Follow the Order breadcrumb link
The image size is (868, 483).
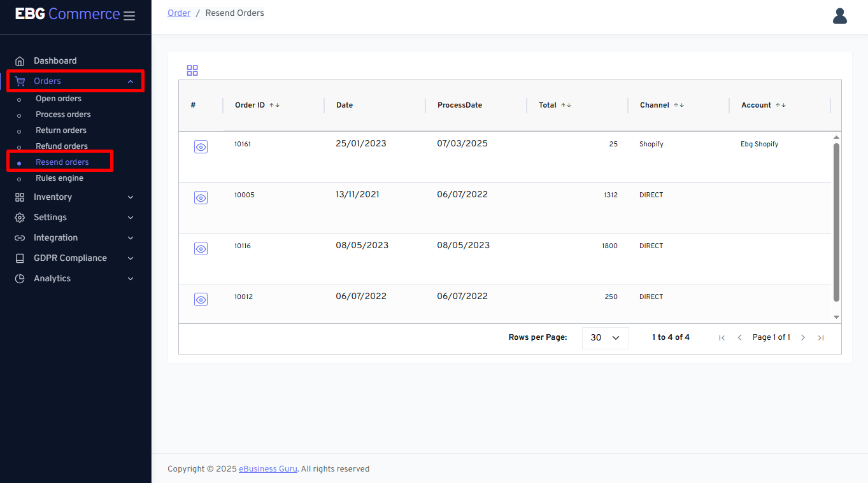pyautogui.click(x=178, y=13)
